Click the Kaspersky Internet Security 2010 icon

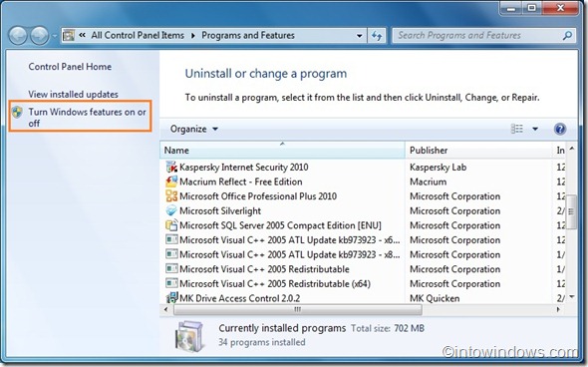171,167
